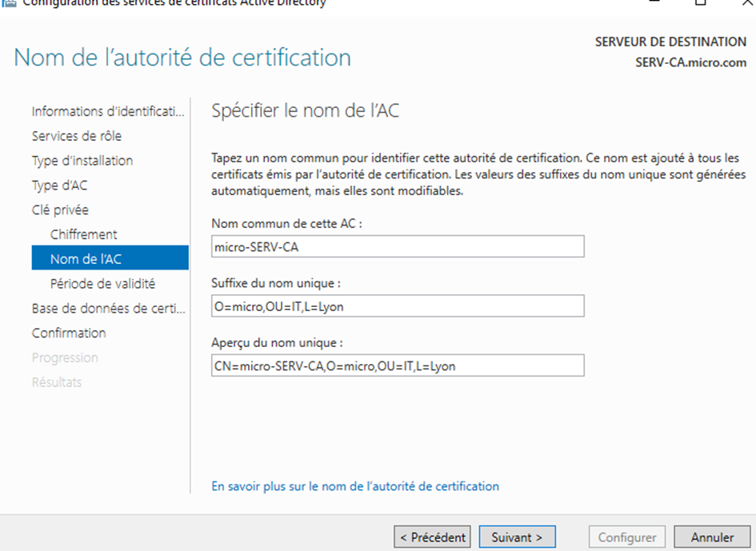Select the highlighted Nom de l'AC step
Image resolution: width=756 pixels, height=551 pixels.
[x=110, y=258]
